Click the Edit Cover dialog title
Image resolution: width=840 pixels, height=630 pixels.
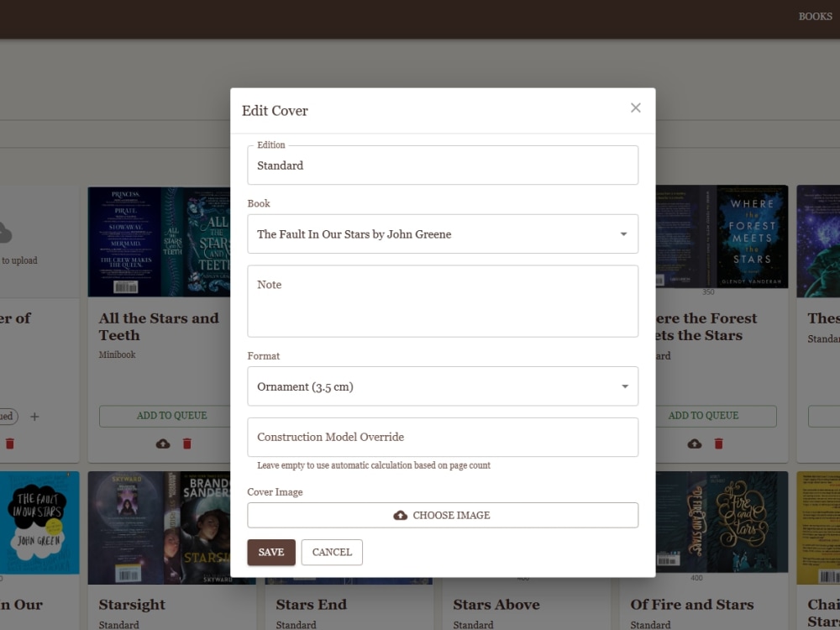tap(275, 111)
